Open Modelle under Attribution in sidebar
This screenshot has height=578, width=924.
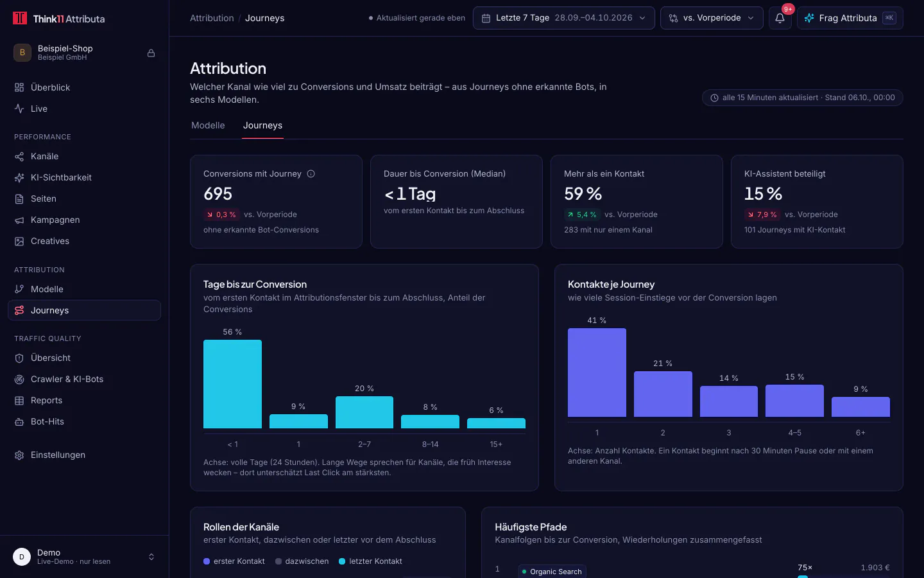tap(84, 289)
